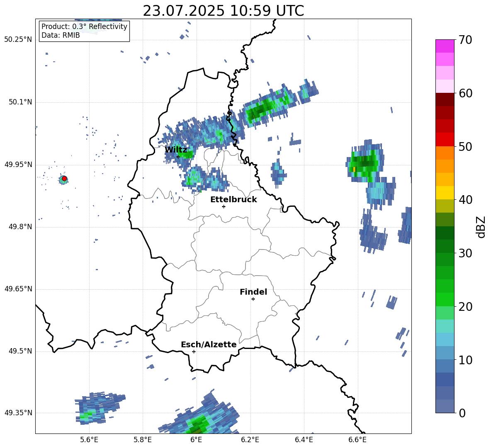491x448 pixels.
Task: Click the isolated storm cell near 6.6°E
Action: (365, 162)
